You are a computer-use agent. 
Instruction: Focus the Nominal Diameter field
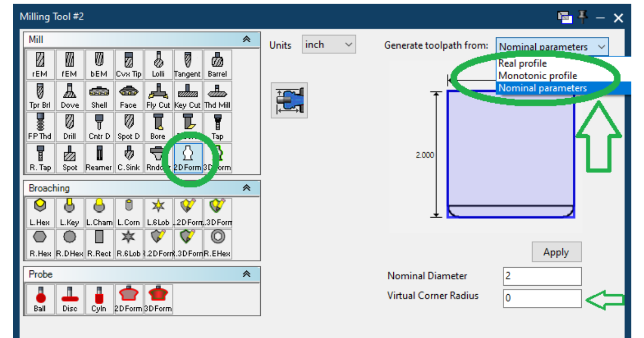tap(542, 276)
